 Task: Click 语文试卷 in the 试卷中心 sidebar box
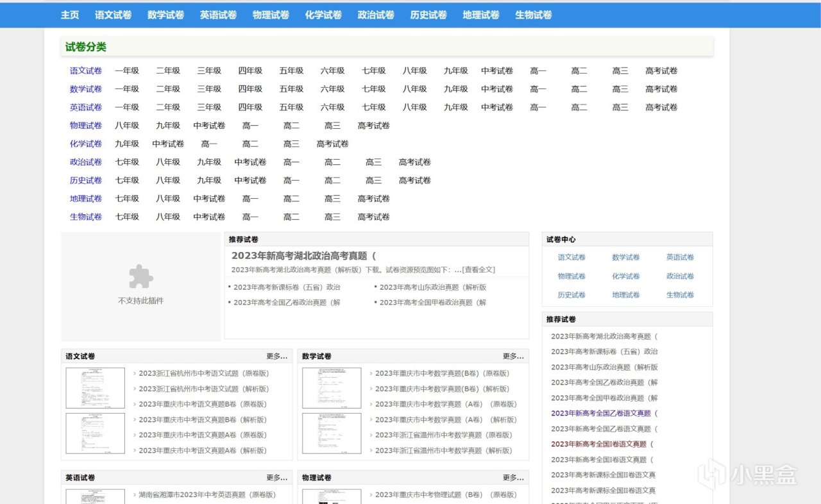click(571, 257)
